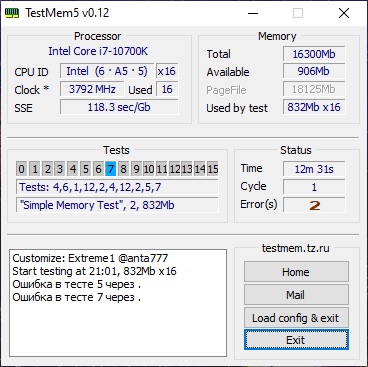Image resolution: width=368 pixels, height=367 pixels.
Task: Select test box number 15
Action: click(213, 169)
